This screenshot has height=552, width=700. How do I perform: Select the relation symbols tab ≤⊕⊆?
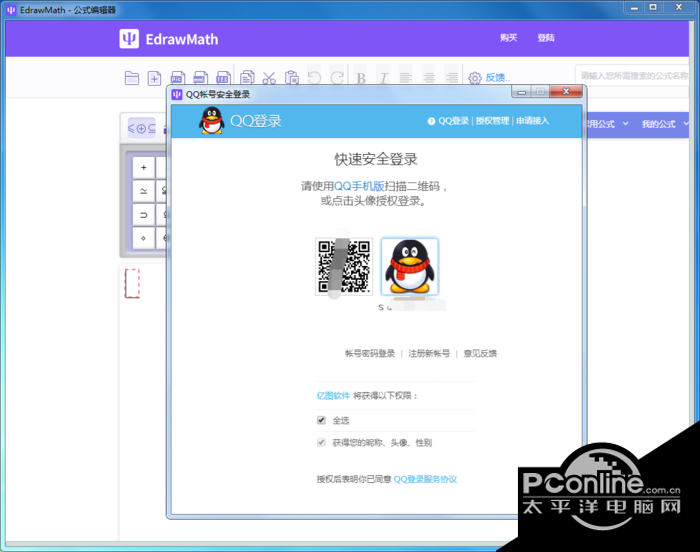coord(142,129)
